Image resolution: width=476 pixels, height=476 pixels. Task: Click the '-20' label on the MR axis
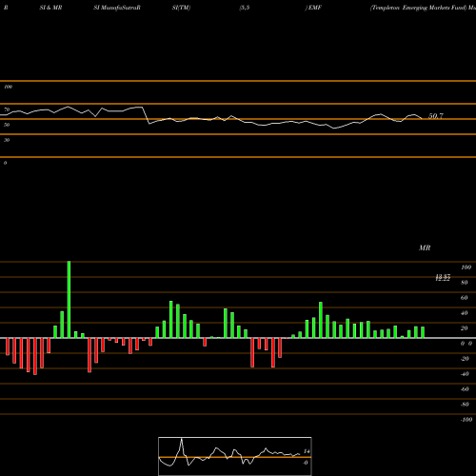pos(465,359)
